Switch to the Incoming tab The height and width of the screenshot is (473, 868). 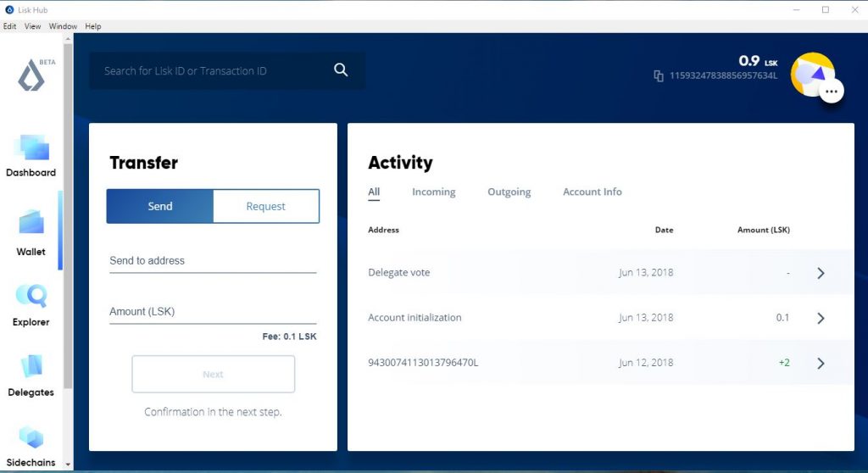click(433, 192)
